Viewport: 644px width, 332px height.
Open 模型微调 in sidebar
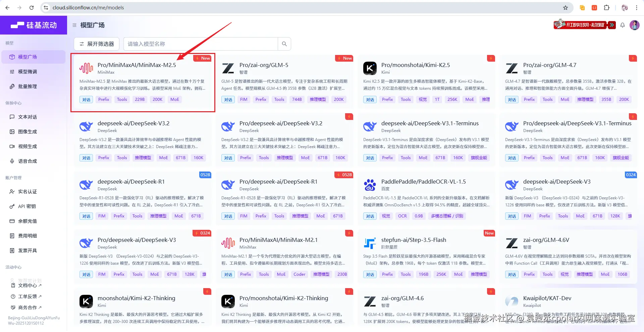(33, 72)
